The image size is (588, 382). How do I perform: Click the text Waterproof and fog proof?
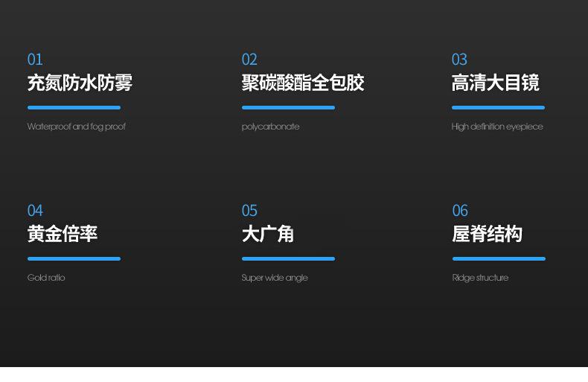pyautogui.click(x=76, y=127)
